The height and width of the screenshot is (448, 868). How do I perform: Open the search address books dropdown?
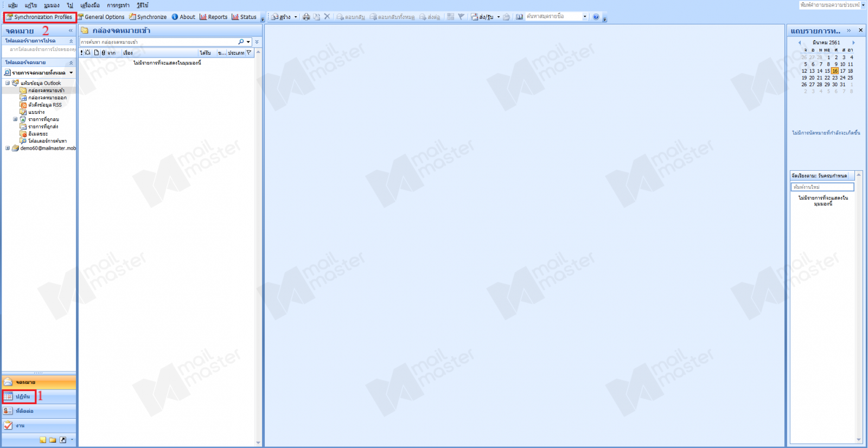pyautogui.click(x=584, y=17)
